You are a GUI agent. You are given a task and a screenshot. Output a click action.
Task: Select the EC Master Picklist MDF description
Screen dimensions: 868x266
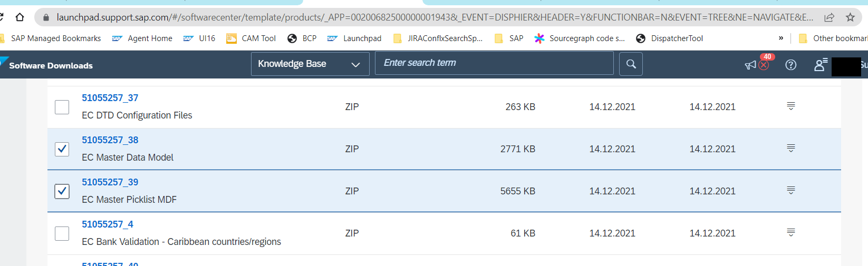pos(129,200)
